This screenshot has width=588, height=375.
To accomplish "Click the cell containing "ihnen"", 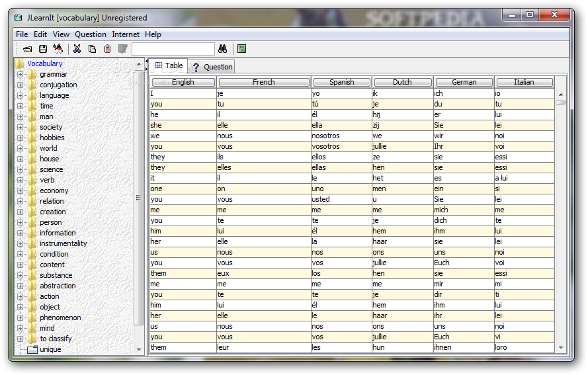I will click(464, 347).
